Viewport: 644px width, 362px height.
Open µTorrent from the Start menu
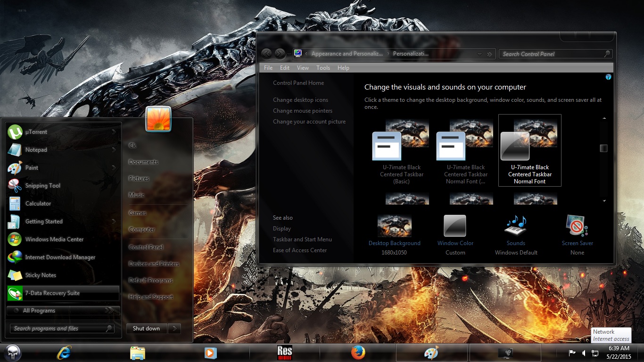[x=63, y=132]
